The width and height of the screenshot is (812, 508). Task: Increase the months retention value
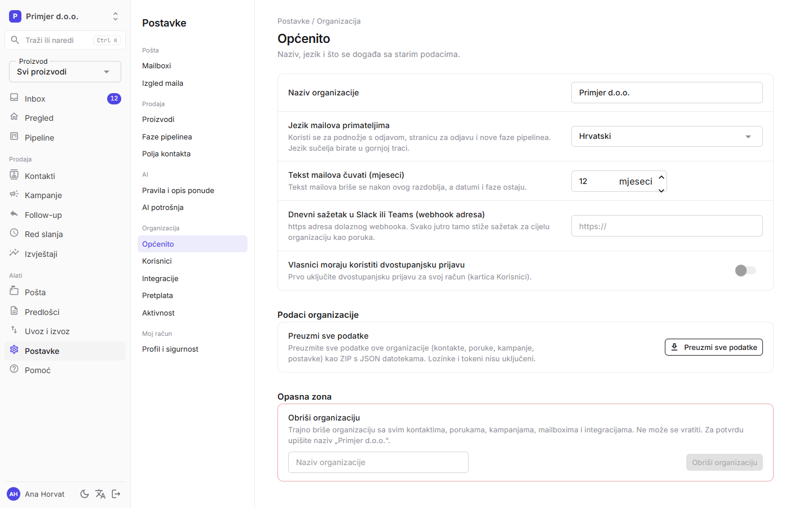[x=661, y=177]
